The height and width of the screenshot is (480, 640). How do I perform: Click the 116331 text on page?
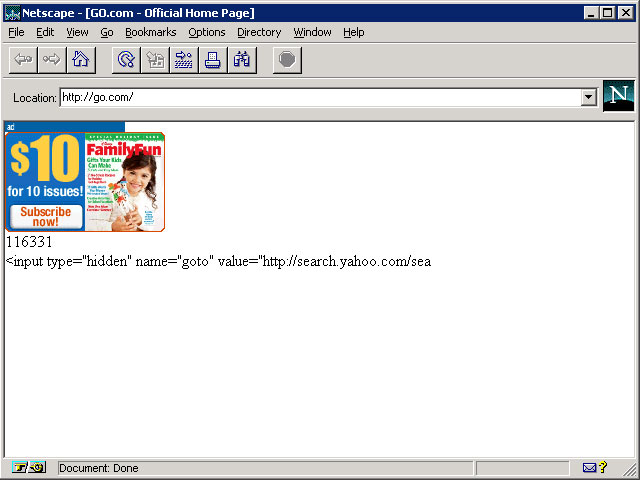point(29,242)
